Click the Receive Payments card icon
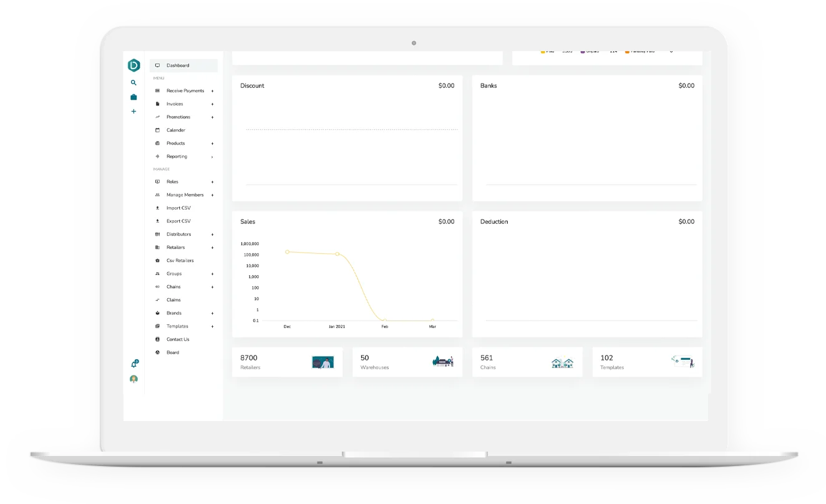The image size is (826, 504). (x=157, y=91)
